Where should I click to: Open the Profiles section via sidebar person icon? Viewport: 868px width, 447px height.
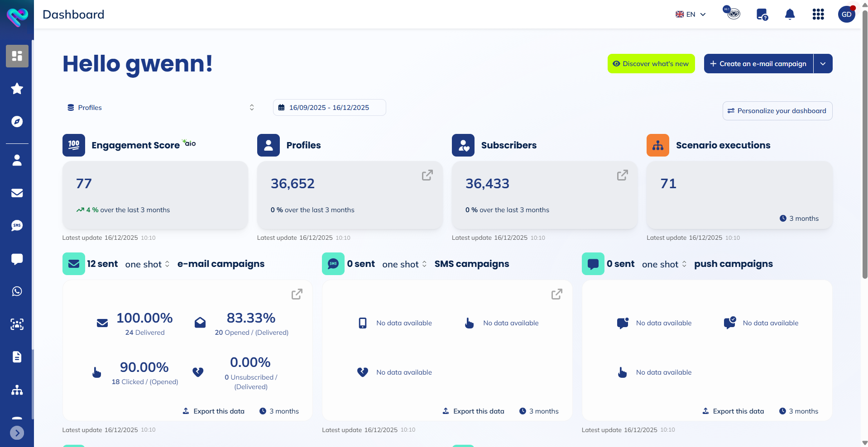coord(17,160)
